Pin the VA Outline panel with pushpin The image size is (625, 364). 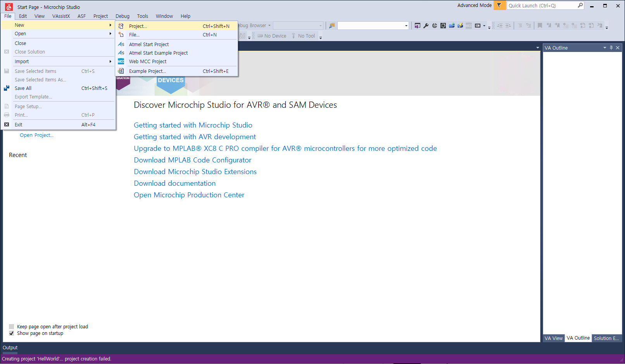611,48
